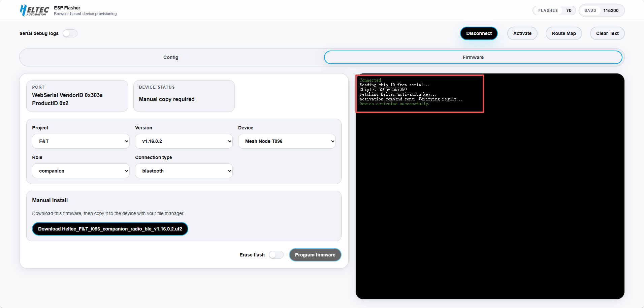Click 'Fetching Heltec activation key...' log line
The height and width of the screenshot is (308, 644).
pos(398,94)
